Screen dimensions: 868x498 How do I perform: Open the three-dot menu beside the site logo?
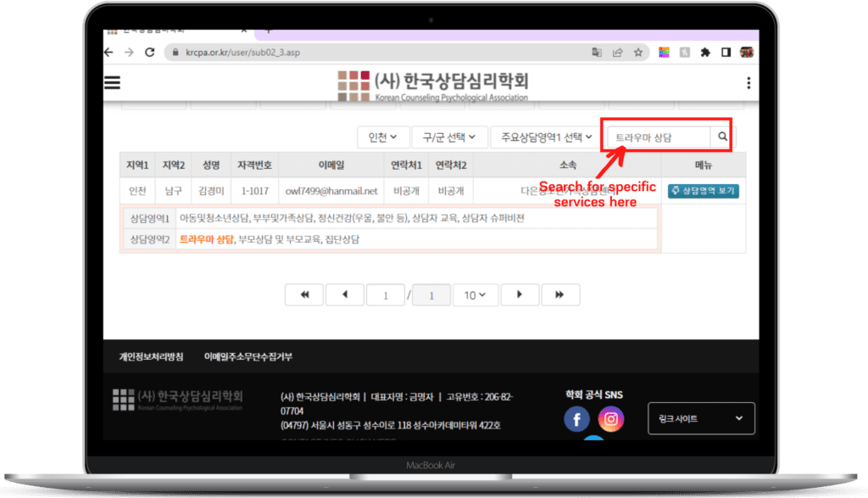tap(748, 82)
